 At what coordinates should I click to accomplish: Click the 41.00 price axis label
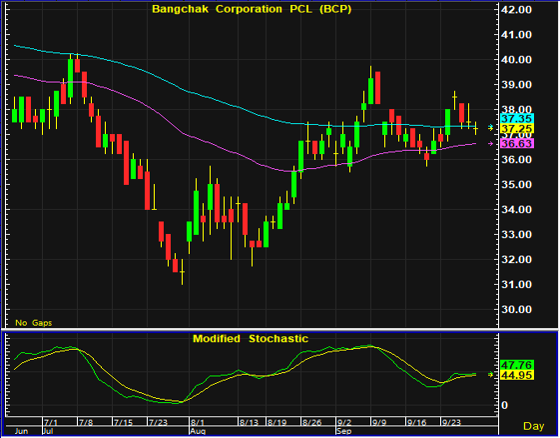(x=516, y=35)
